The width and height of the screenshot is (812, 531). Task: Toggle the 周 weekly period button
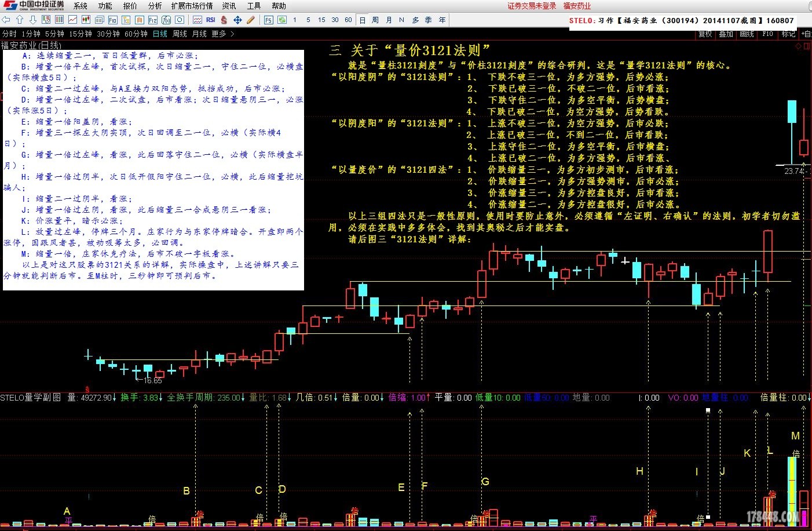pyautogui.click(x=375, y=20)
